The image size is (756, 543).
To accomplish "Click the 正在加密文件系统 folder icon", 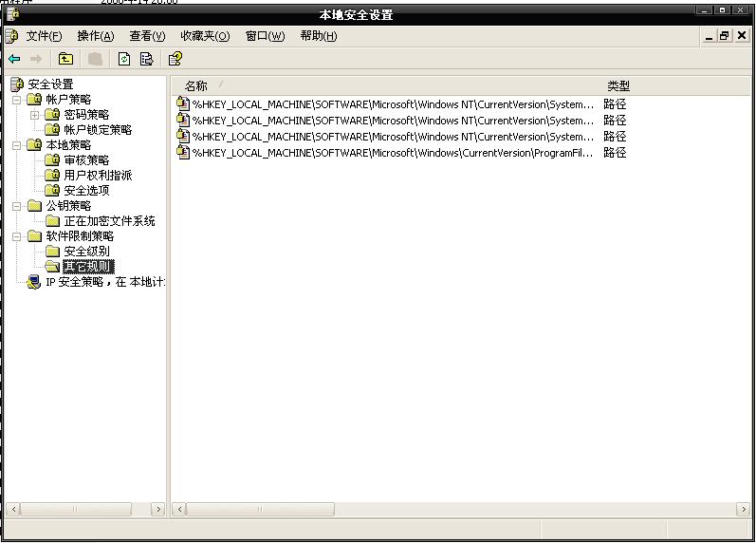I will point(52,221).
